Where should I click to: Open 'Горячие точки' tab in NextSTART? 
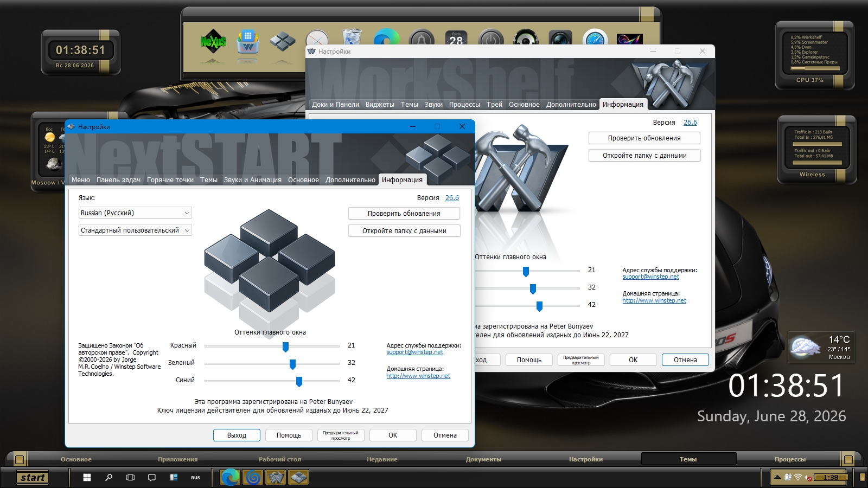170,180
